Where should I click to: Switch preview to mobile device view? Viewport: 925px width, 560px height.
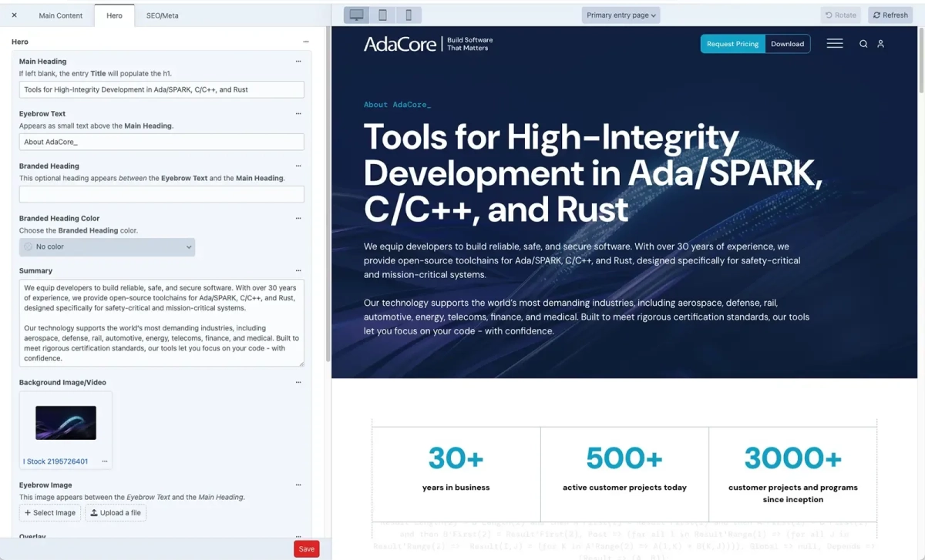[x=409, y=15]
